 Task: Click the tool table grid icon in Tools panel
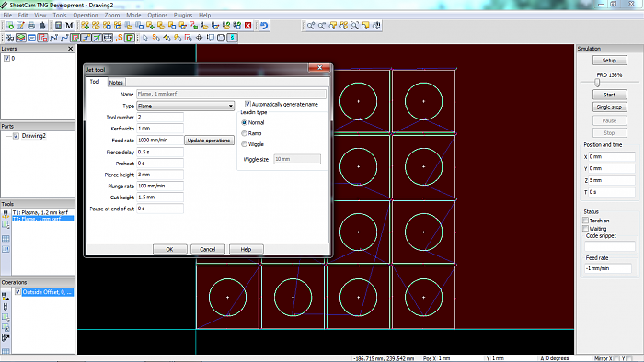[6, 239]
